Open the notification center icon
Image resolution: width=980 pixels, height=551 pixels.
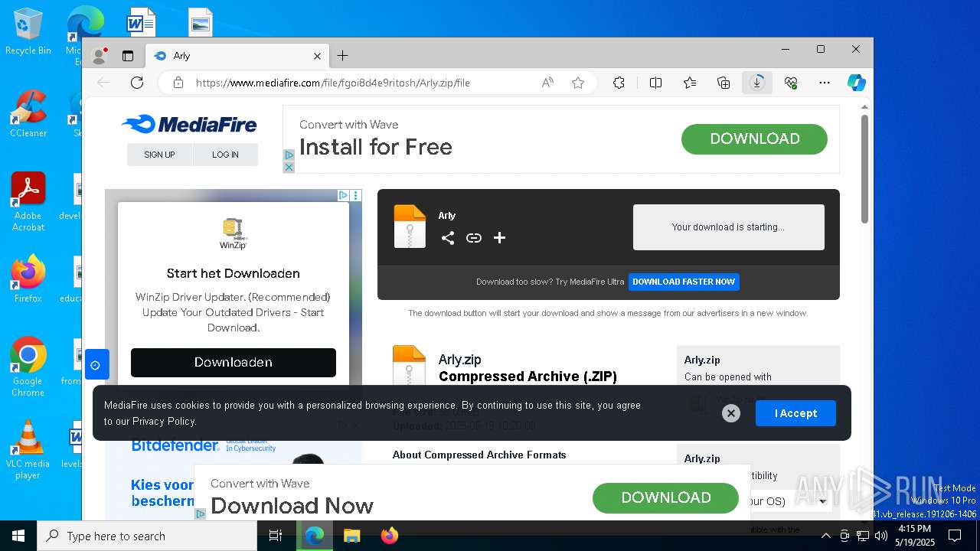point(955,536)
